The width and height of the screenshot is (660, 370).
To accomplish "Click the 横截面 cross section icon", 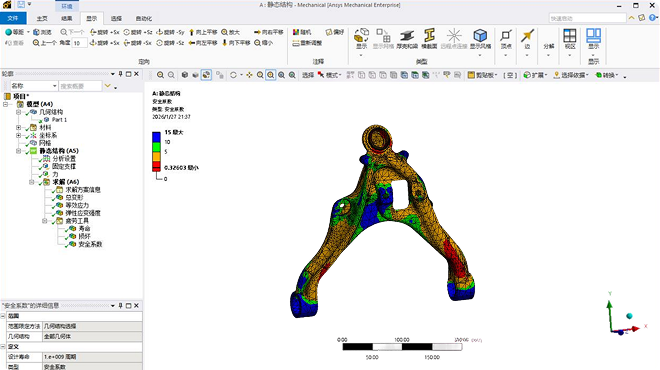I will 429,38.
